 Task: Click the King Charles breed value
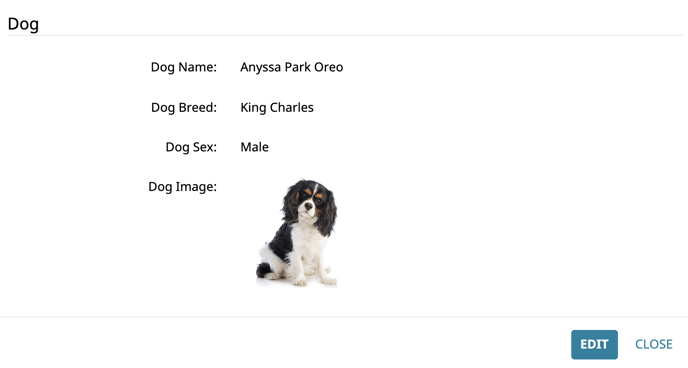pos(277,107)
